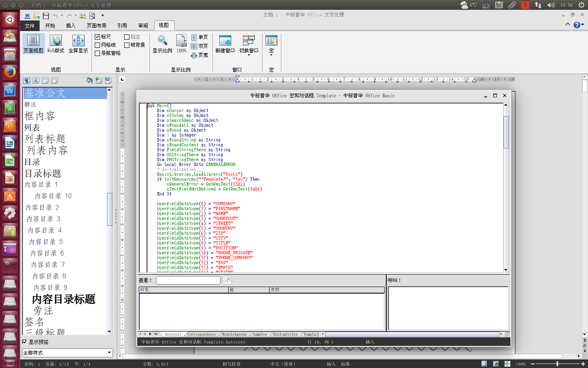Click the print preview icon
The height and width of the screenshot is (368, 588).
pos(92,16)
